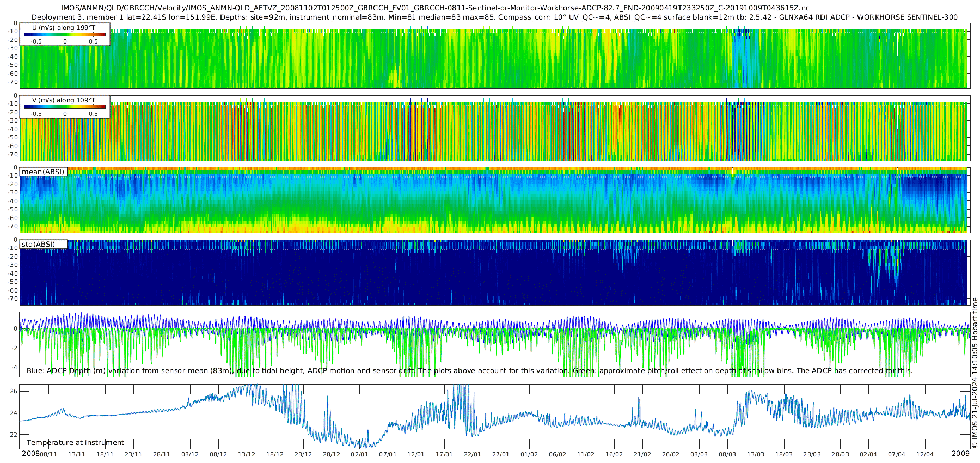
Task: Click the Deployment 3 metadata subtitle line
Action: [494, 17]
